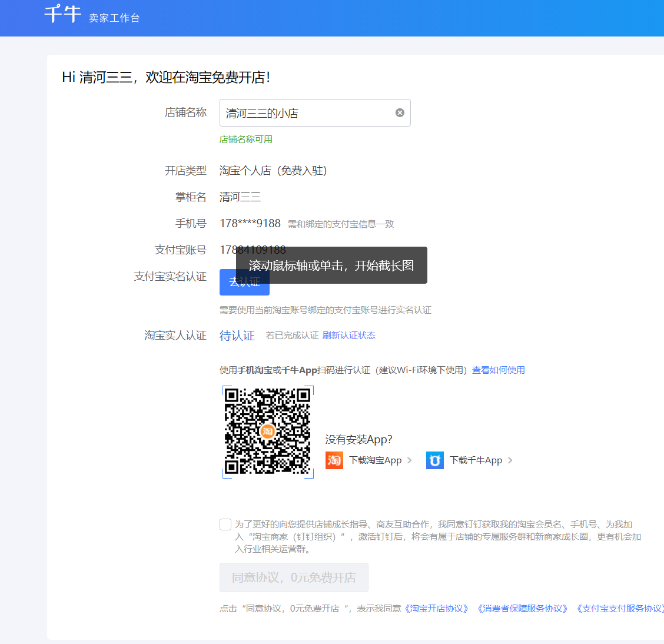Click 同意协议，0元免费开店 button
Viewport: 664px width, 644px height.
(x=294, y=577)
